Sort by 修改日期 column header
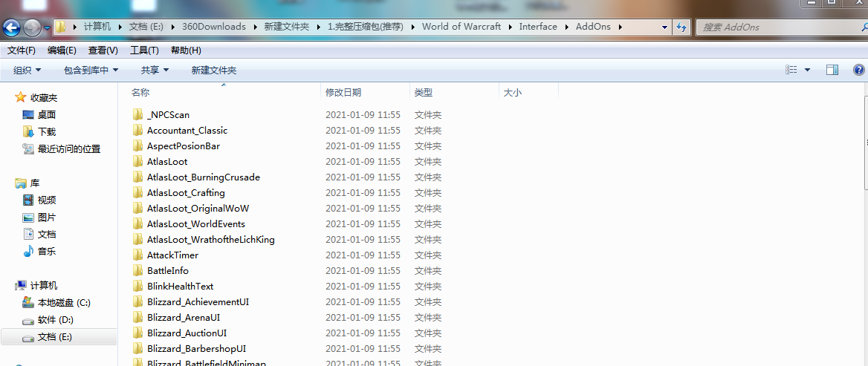Image resolution: width=868 pixels, height=366 pixels. pos(343,93)
